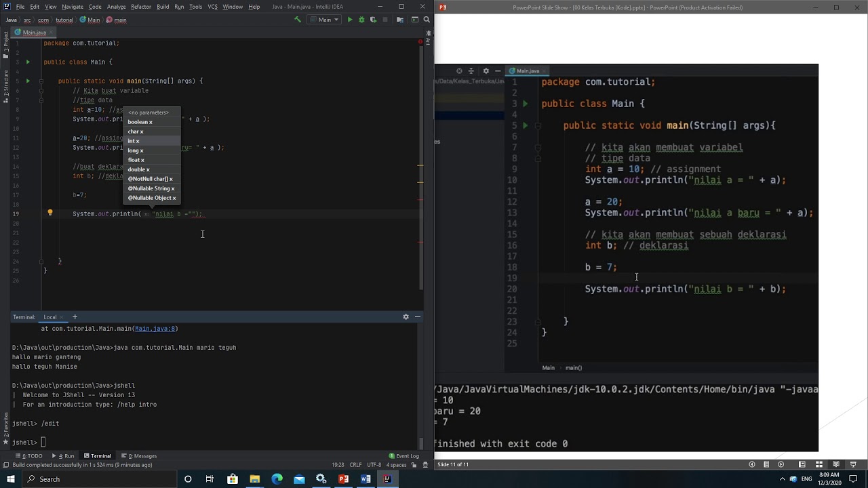Viewport: 868px width, 488px height.
Task: Open the Run tool window tab
Action: point(63,456)
